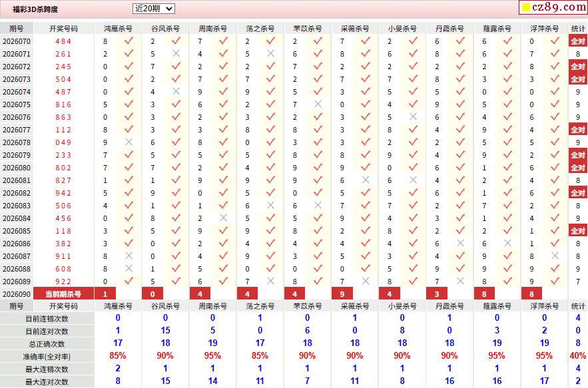Click current kill number 0 under 谷风杀号
The image size is (588, 388).
pyautogui.click(x=152, y=294)
